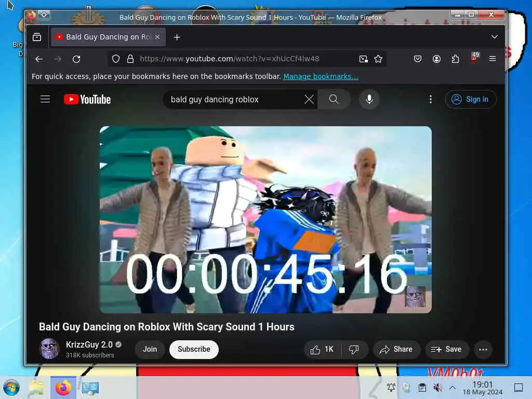Expand the list all tabs chevron
Screen dimensions: 532x399
click(x=495, y=37)
